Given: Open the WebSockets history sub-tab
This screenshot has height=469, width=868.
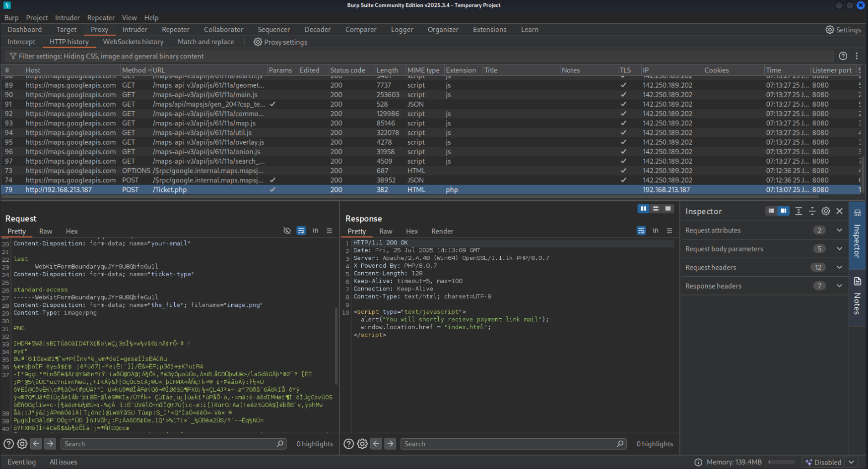Looking at the screenshot, I should click(x=133, y=42).
